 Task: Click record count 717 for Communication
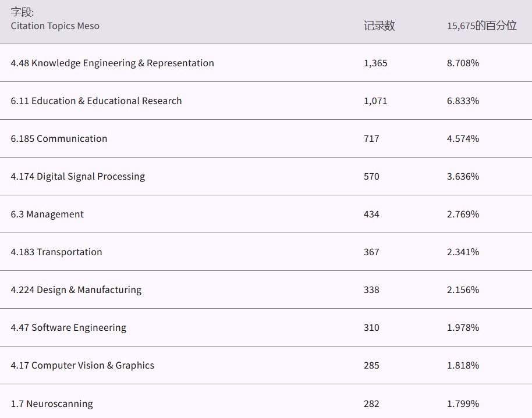[x=371, y=138]
